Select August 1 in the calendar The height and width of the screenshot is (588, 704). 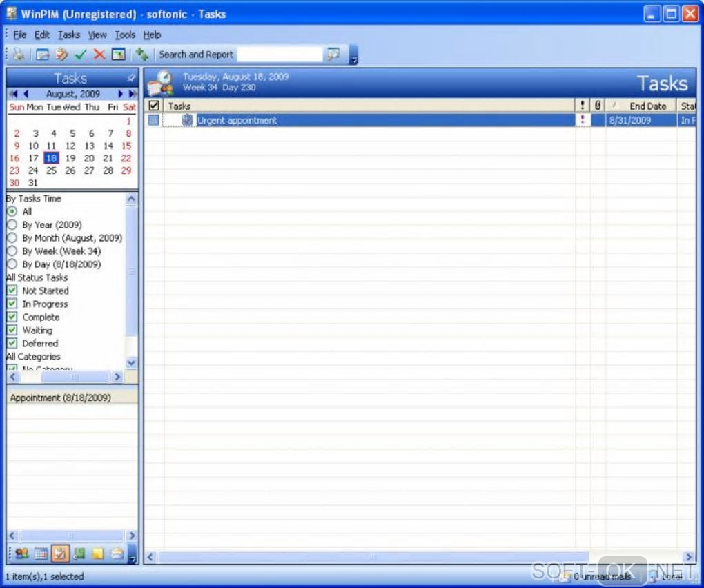tap(128, 121)
